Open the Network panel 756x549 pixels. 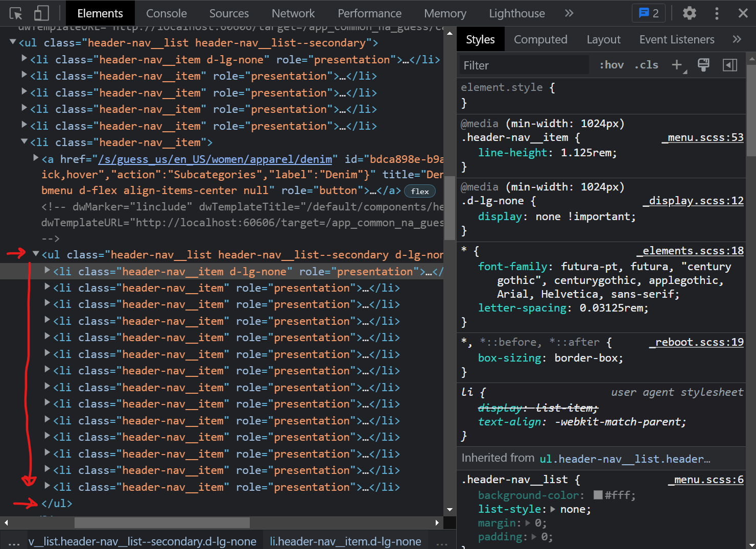(x=293, y=13)
